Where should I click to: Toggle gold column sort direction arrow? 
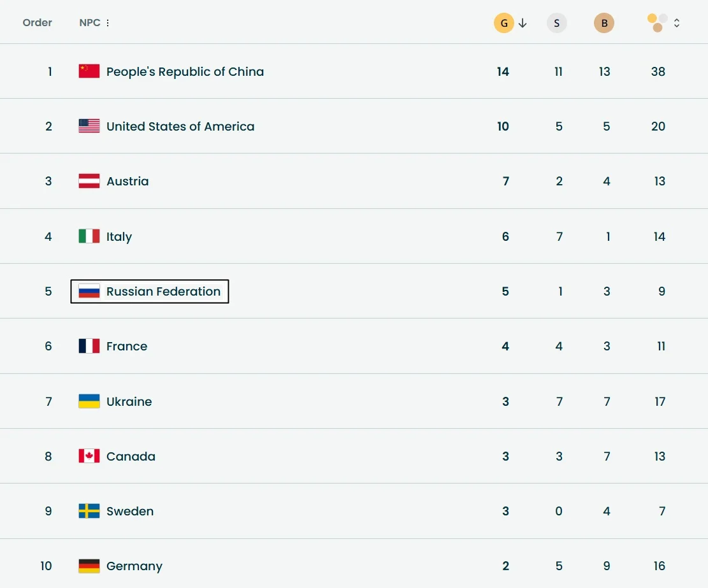(x=523, y=24)
